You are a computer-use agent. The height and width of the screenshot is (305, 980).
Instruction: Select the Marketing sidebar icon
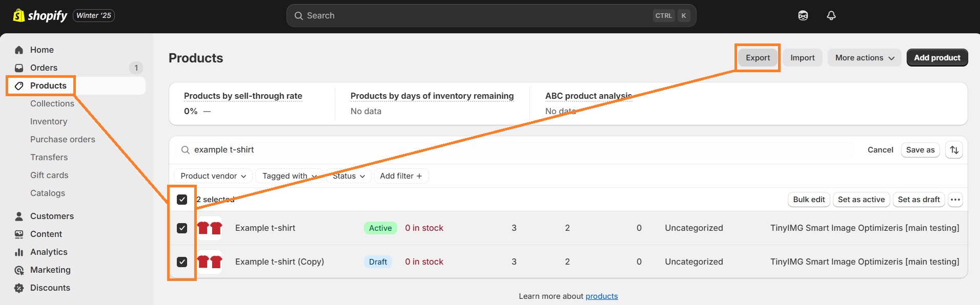(x=19, y=270)
